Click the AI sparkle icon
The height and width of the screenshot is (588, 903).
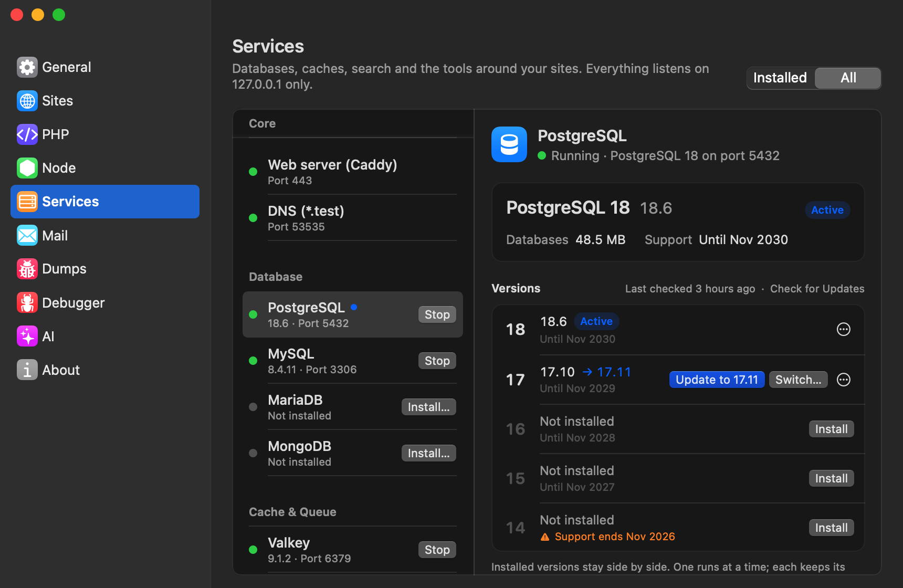27,336
